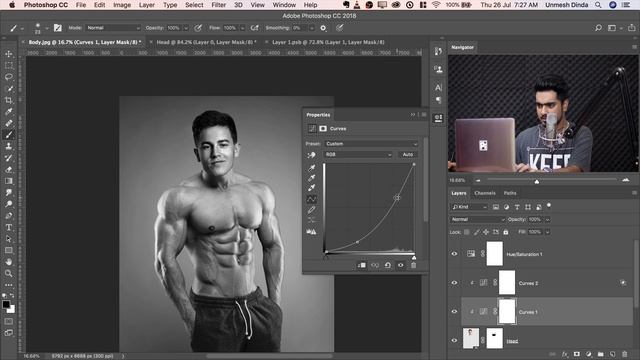The width and height of the screenshot is (640, 360).
Task: Click the Curves white point slider
Action: point(414,258)
